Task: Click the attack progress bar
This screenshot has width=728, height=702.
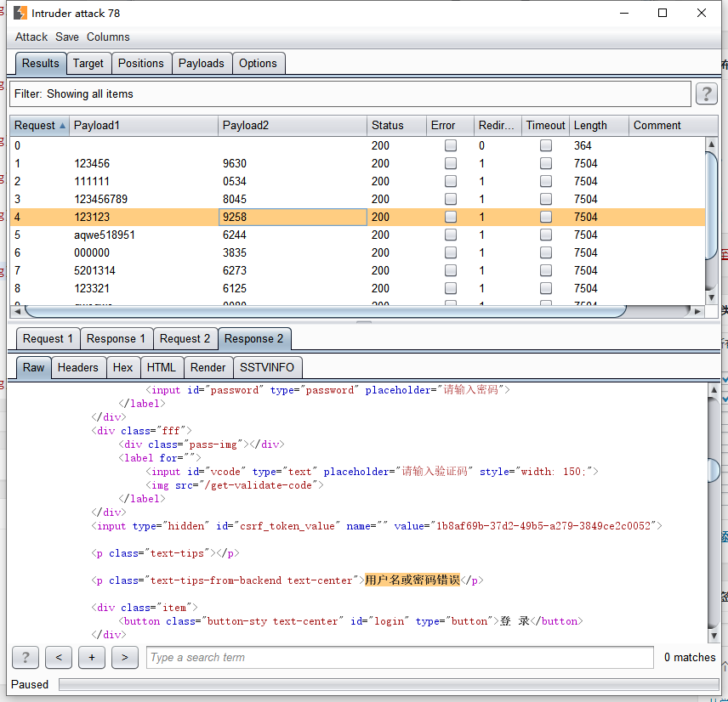Action: 389,684
